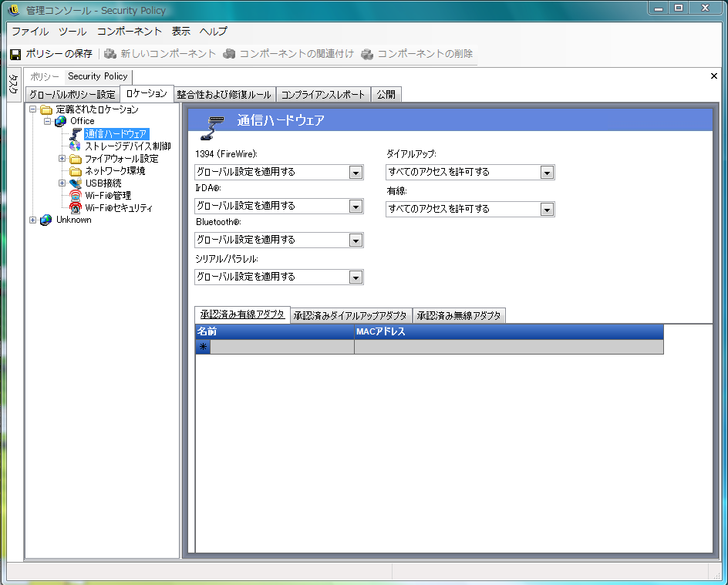Click the USB接続 connector icon

tap(76, 183)
